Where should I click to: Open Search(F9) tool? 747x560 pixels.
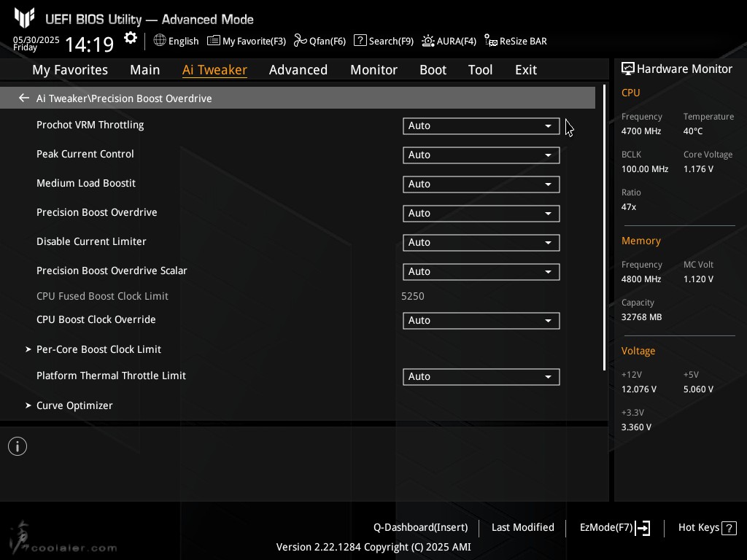click(384, 41)
